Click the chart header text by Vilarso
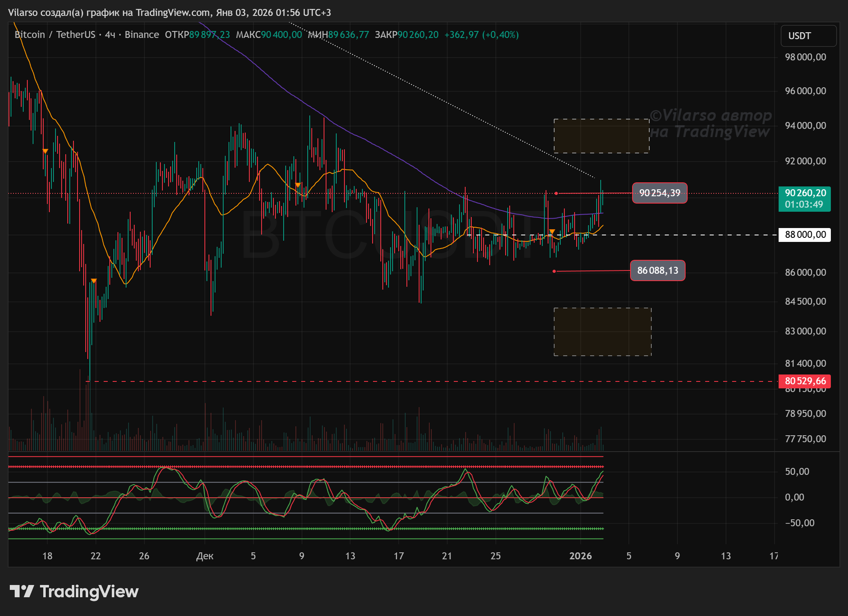Viewport: 848px width, 616px height. click(x=169, y=13)
